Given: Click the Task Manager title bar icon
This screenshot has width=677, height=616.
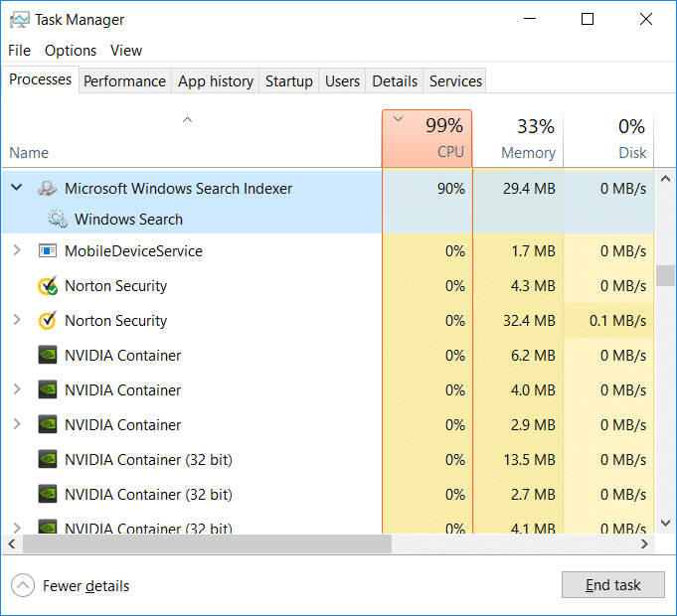Looking at the screenshot, I should [19, 19].
